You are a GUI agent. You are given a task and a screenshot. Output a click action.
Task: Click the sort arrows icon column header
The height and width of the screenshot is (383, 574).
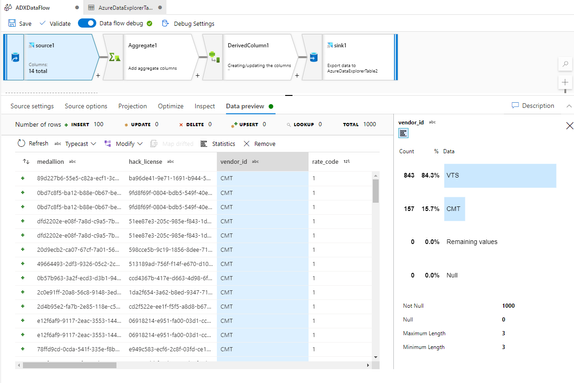[x=26, y=161]
